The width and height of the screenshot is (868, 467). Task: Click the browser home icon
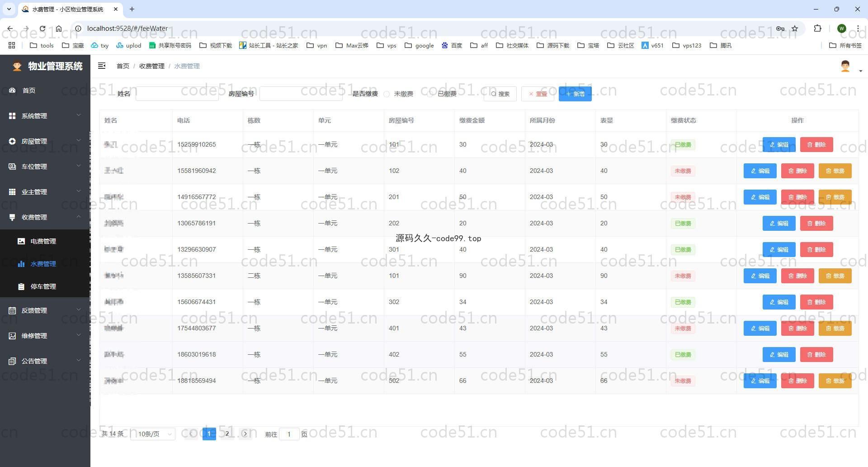click(59, 29)
